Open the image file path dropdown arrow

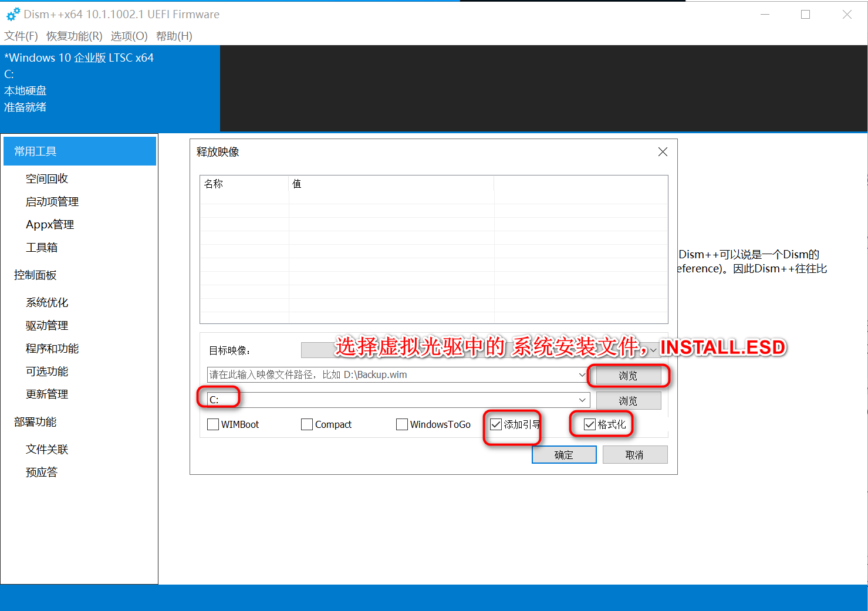point(582,374)
